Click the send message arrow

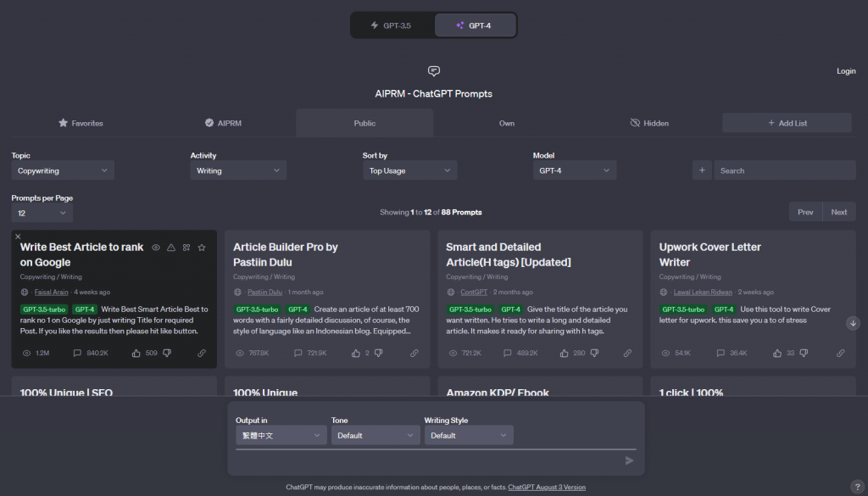coord(630,460)
